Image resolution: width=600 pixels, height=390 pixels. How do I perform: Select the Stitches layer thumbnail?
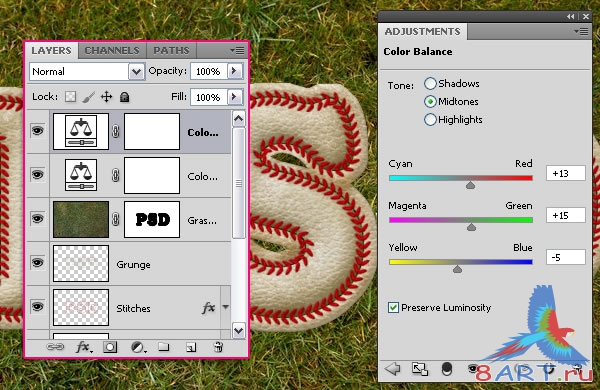pyautogui.click(x=81, y=307)
